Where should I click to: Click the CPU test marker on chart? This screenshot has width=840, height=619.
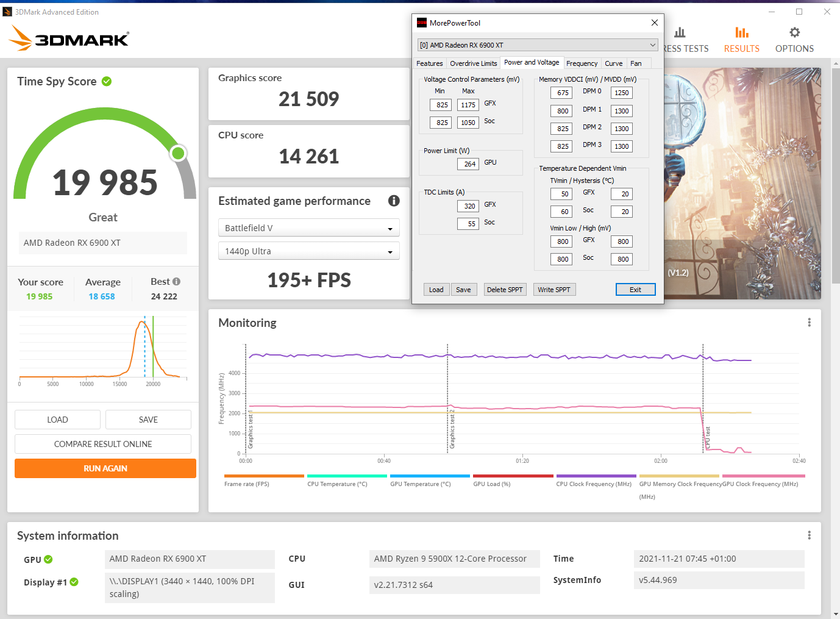click(x=708, y=437)
